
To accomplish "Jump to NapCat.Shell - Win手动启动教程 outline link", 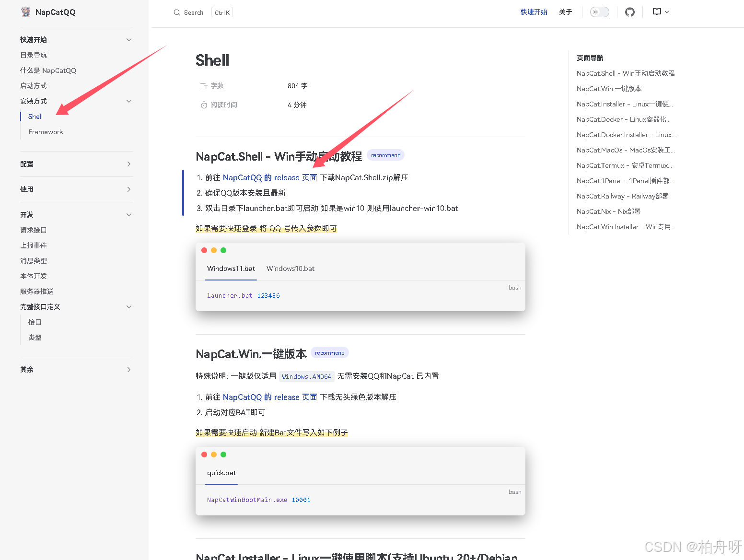I will coord(626,73).
